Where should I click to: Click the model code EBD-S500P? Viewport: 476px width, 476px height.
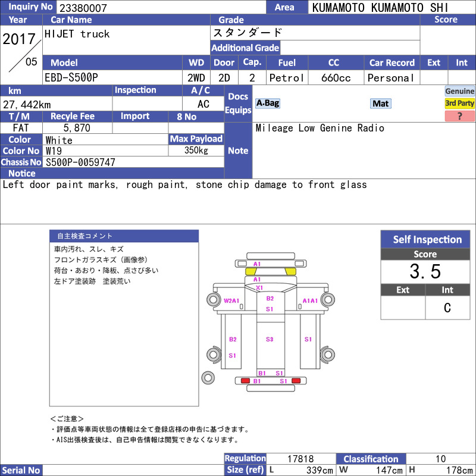71,78
